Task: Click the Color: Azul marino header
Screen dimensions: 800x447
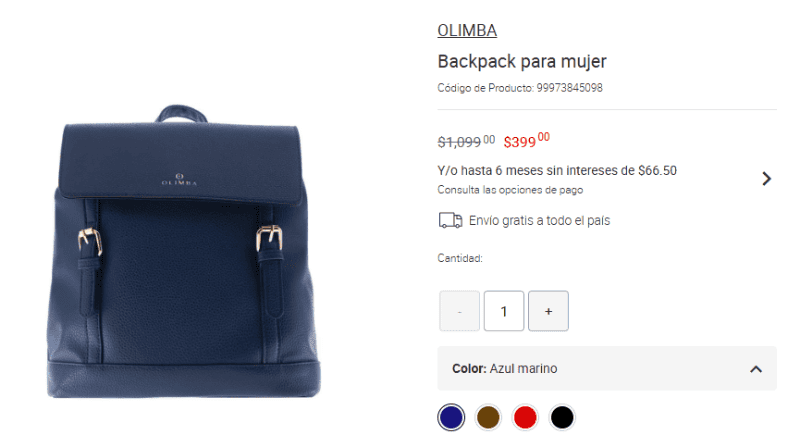Action: click(x=607, y=368)
